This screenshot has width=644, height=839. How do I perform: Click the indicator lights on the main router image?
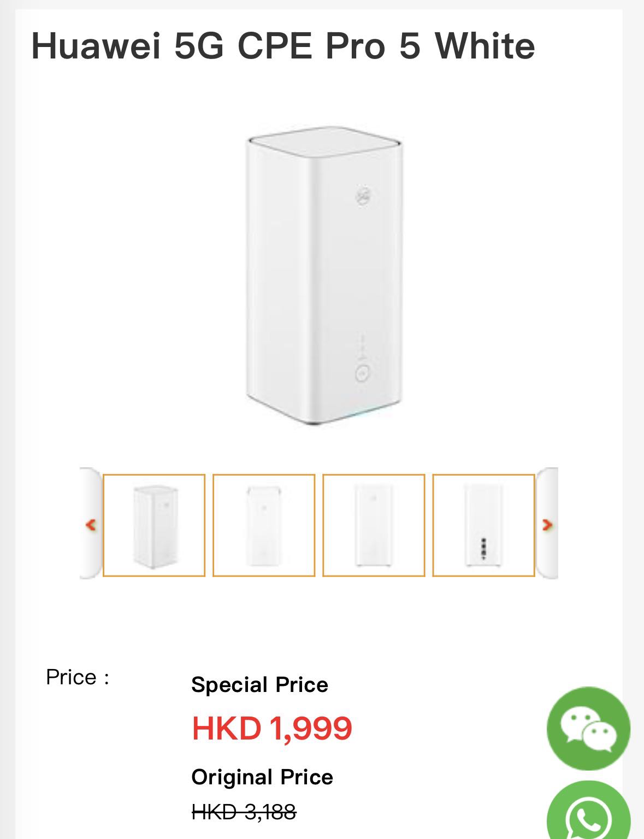pos(361,345)
